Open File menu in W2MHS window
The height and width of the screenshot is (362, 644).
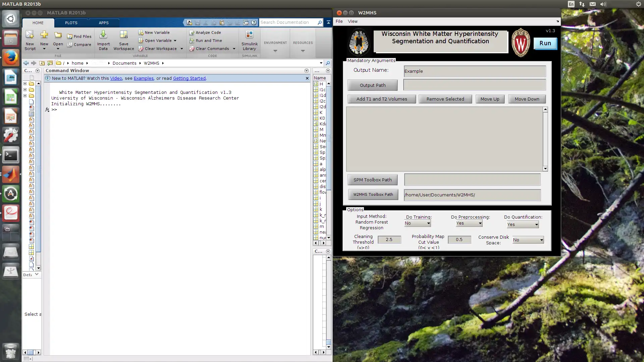tap(339, 21)
